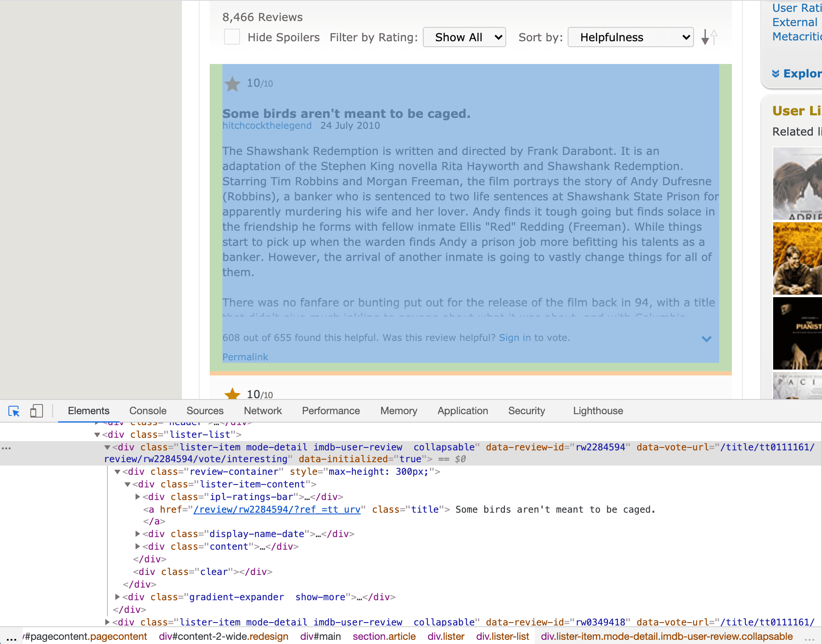Click the sort order arrows icon
This screenshot has height=644, width=822.
(709, 37)
